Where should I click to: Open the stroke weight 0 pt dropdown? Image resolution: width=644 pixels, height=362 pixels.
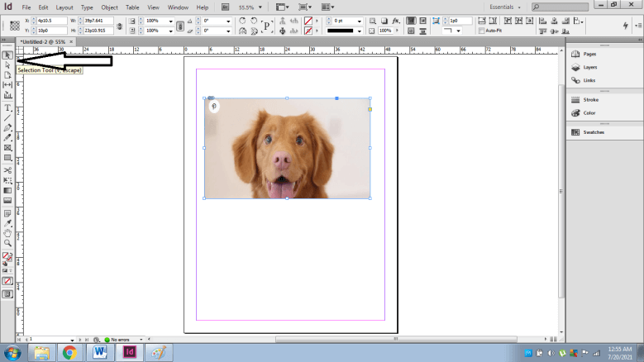click(360, 21)
